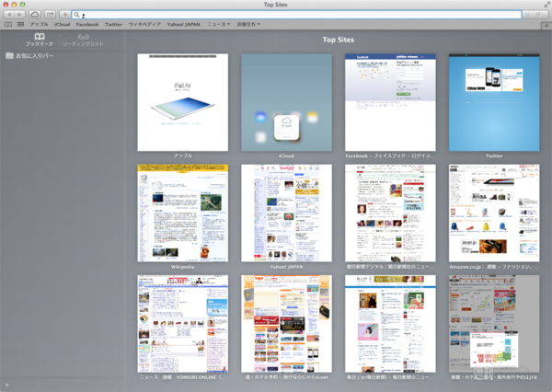Viewport: 552px width, 392px height.
Task: Expand the ニュース bookmarks dropdown
Action: [x=219, y=24]
